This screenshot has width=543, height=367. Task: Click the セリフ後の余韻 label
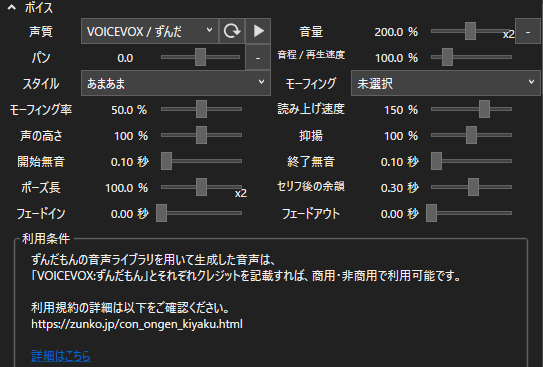tap(311, 187)
